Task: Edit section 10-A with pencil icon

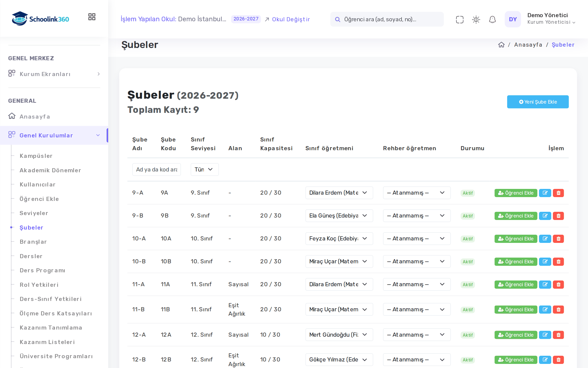Action: (545, 239)
